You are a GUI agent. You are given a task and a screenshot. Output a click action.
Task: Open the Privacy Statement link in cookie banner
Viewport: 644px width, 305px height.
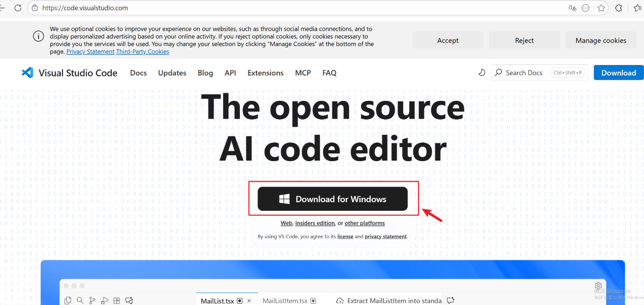pos(90,52)
